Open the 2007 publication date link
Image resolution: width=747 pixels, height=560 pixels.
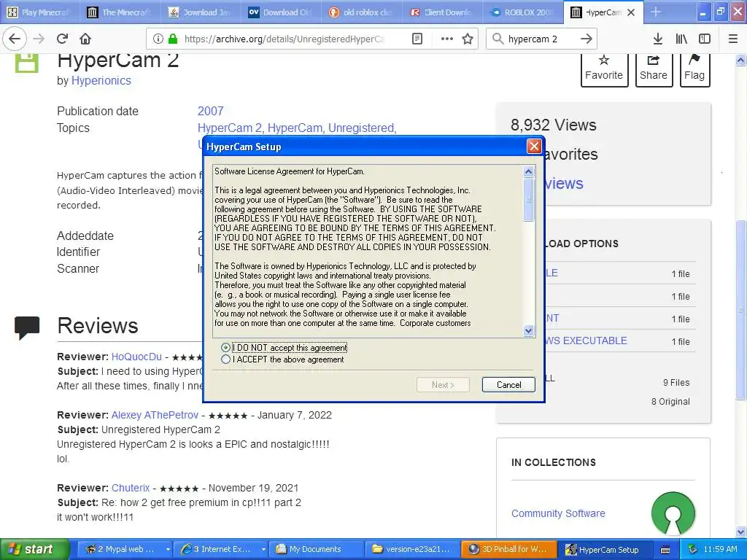point(211,111)
